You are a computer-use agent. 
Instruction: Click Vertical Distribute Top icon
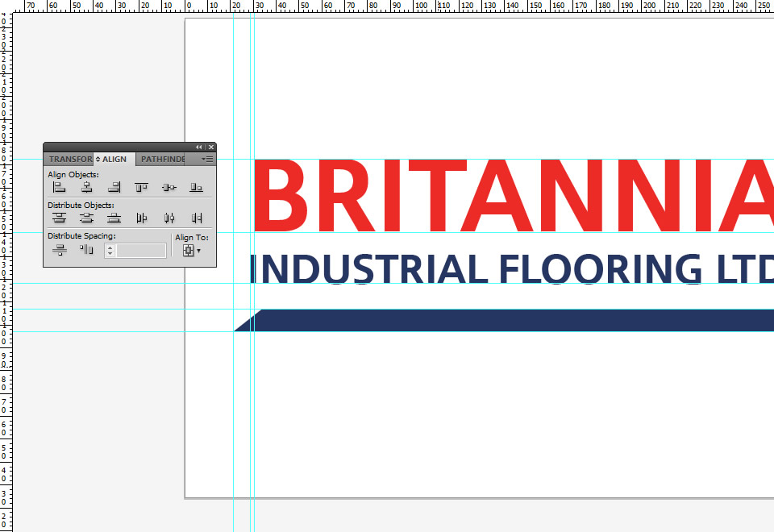pyautogui.click(x=59, y=218)
